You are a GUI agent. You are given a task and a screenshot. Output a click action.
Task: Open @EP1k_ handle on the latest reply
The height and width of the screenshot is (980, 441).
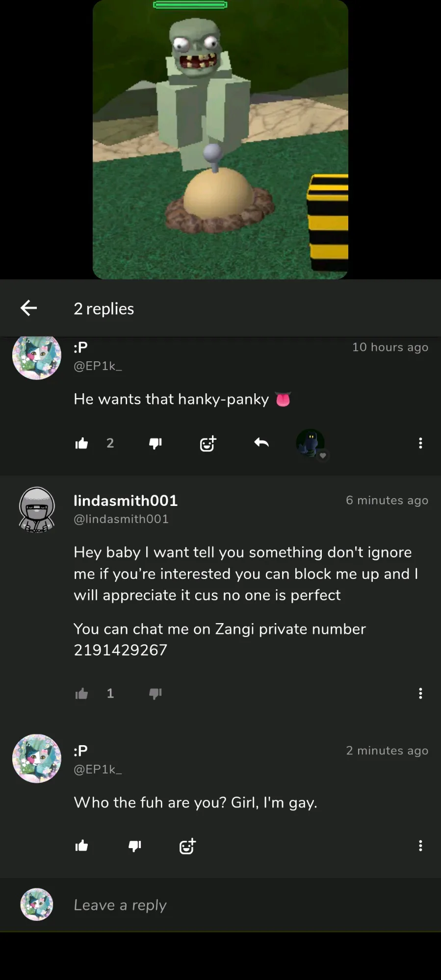coord(98,769)
